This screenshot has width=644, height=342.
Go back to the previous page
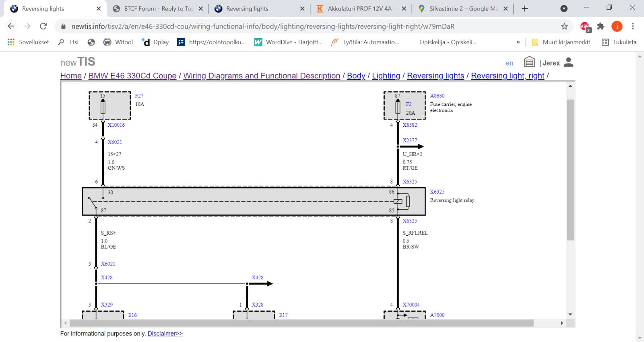pos(11,27)
